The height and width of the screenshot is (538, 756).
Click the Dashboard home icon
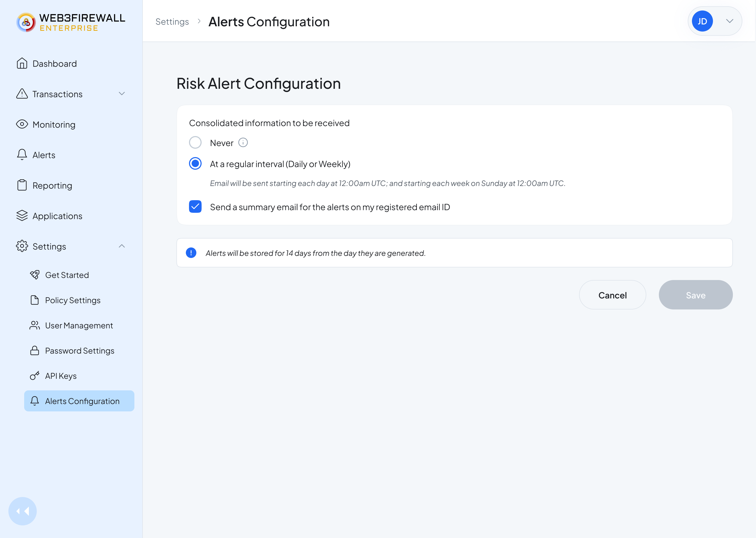click(22, 63)
